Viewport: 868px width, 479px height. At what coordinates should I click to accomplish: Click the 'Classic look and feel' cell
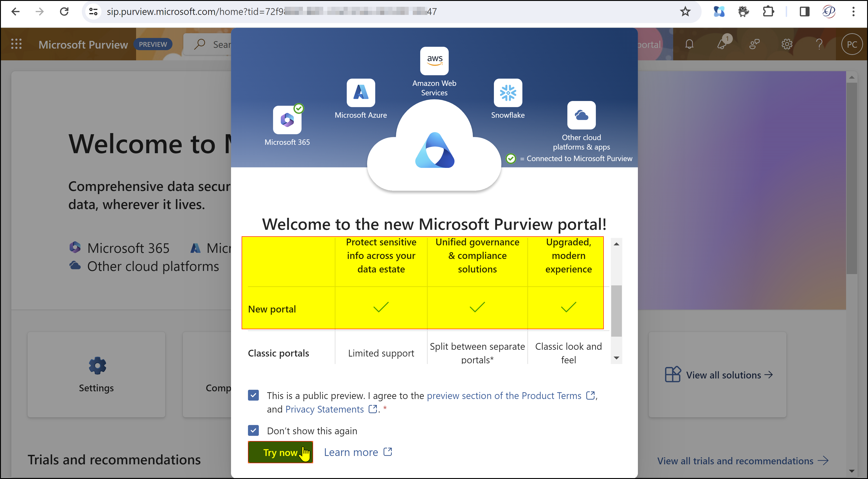(x=568, y=353)
